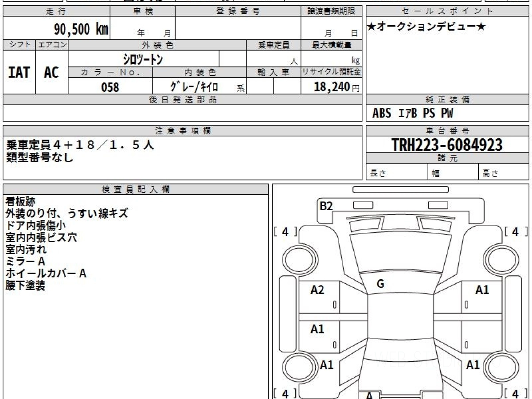Select the note 乗車定員4+18/1.5人
This screenshot has width=532, height=399.
[80, 145]
